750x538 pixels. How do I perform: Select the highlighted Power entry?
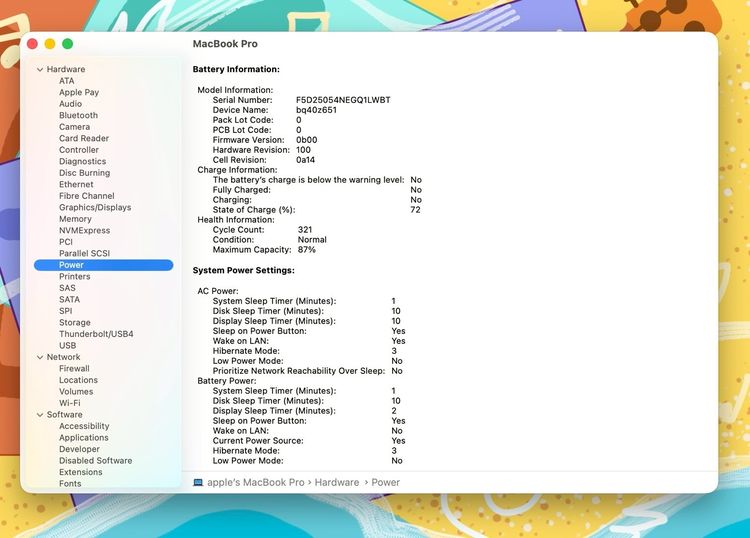coord(103,265)
